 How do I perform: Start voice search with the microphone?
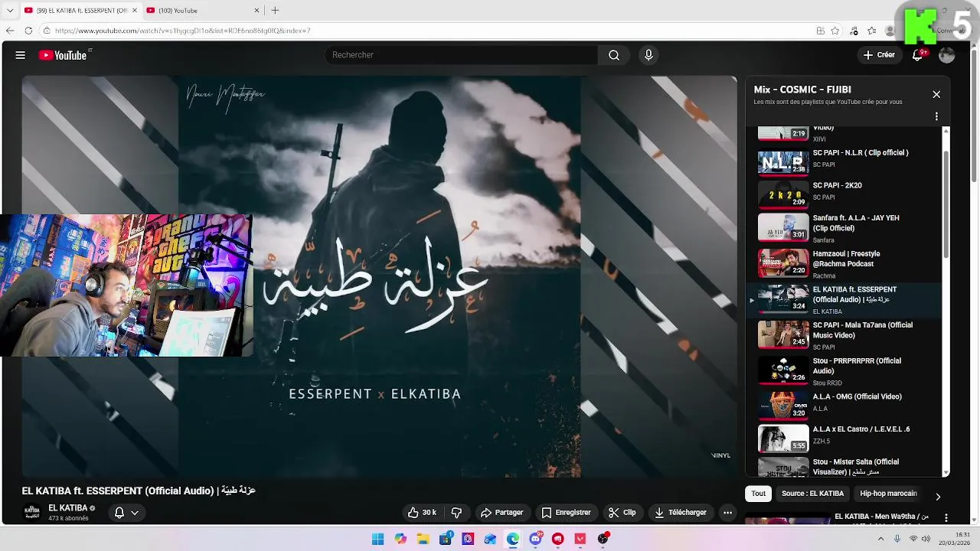pos(648,55)
